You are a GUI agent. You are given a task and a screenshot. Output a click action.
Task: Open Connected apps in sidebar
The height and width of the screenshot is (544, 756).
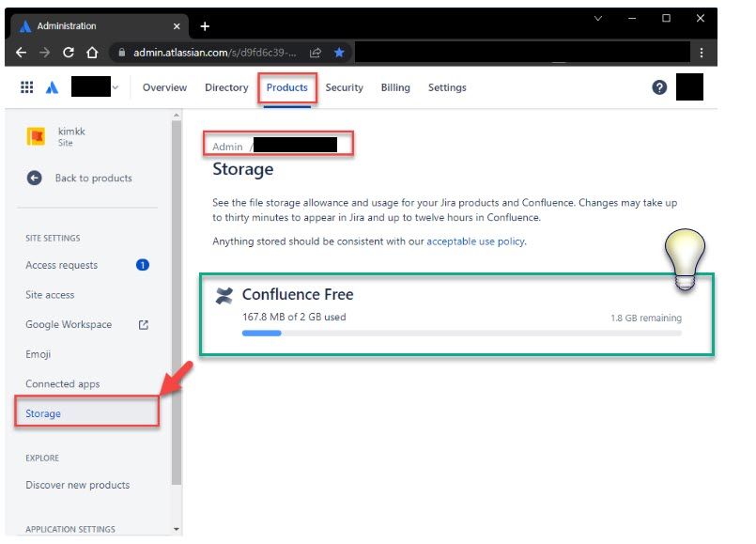pos(62,384)
